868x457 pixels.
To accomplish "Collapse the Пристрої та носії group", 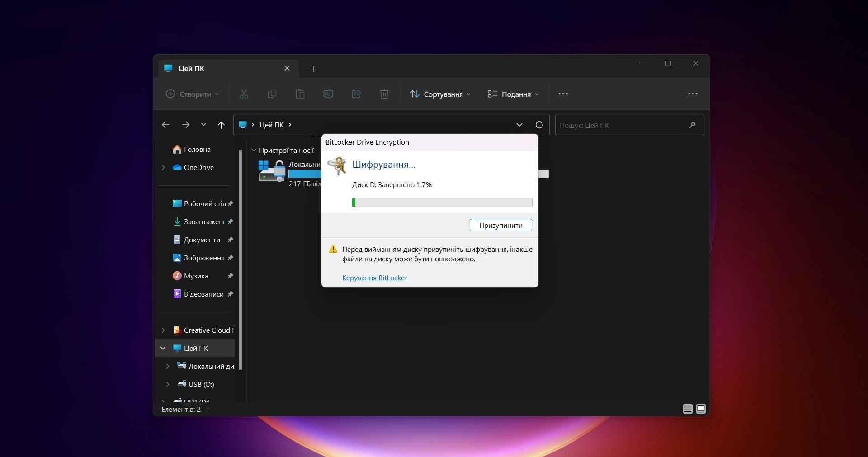I will pos(254,150).
